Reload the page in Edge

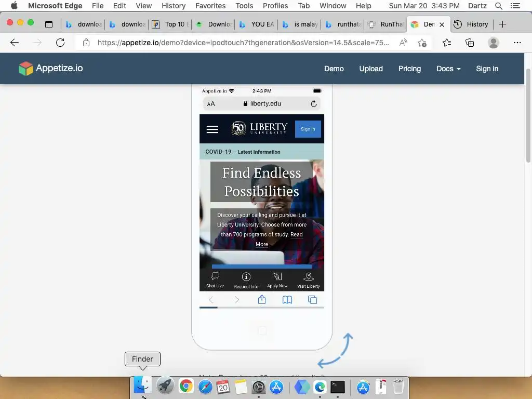tap(60, 43)
